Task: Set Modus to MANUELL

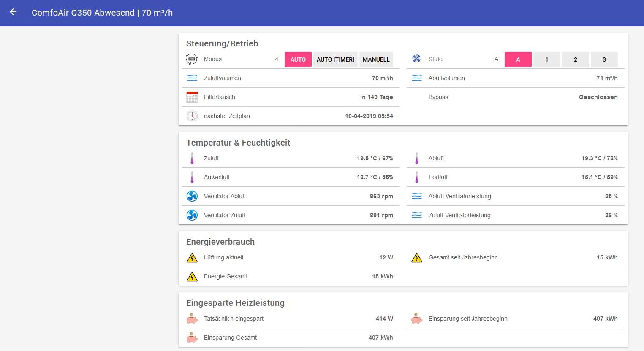Action: [376, 59]
